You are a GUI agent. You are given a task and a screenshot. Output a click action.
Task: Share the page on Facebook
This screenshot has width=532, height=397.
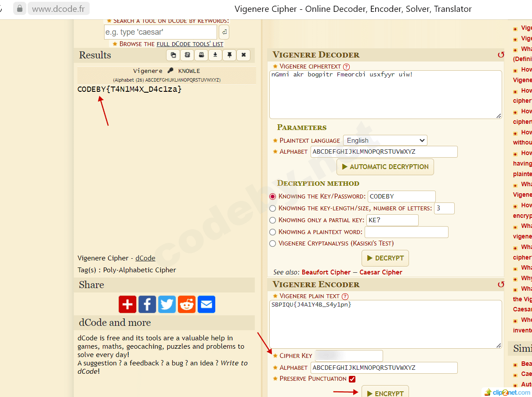(x=147, y=304)
